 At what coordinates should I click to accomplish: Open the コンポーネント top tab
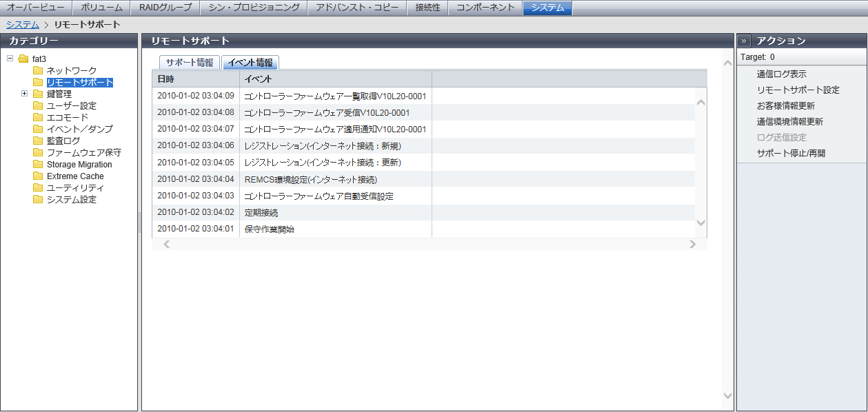485,8
